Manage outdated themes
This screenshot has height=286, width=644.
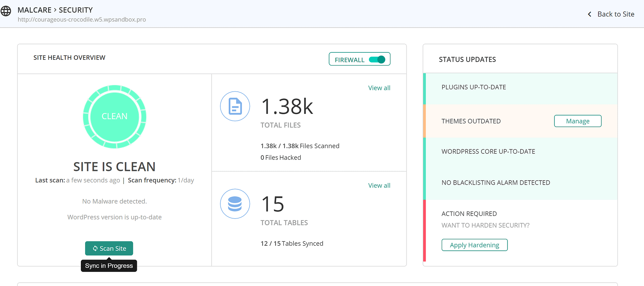pos(578,121)
